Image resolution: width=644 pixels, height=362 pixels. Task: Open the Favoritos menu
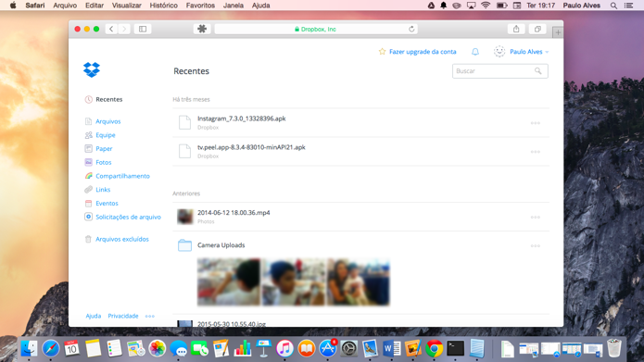(200, 6)
